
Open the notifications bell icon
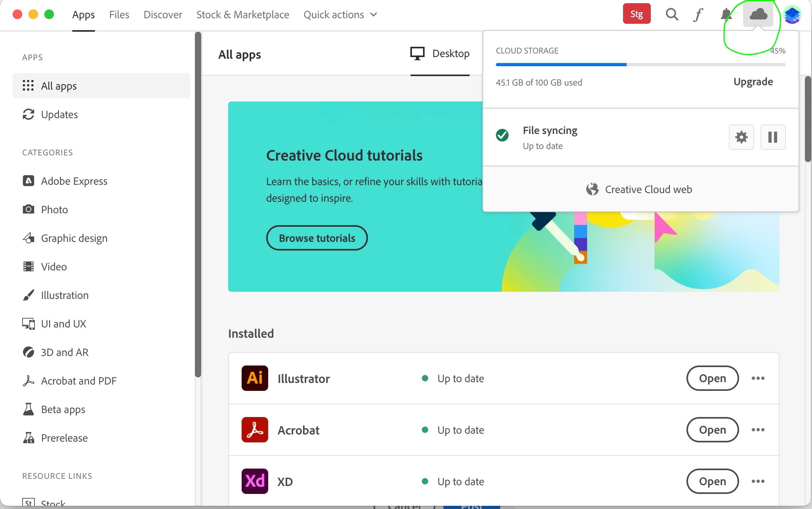point(726,15)
